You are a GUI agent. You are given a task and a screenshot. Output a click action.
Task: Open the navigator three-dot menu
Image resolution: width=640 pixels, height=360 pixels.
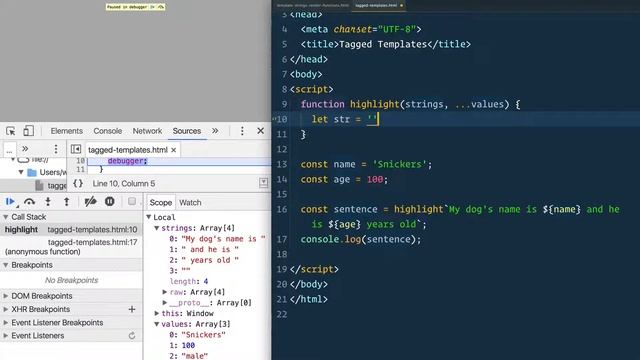[56, 149]
